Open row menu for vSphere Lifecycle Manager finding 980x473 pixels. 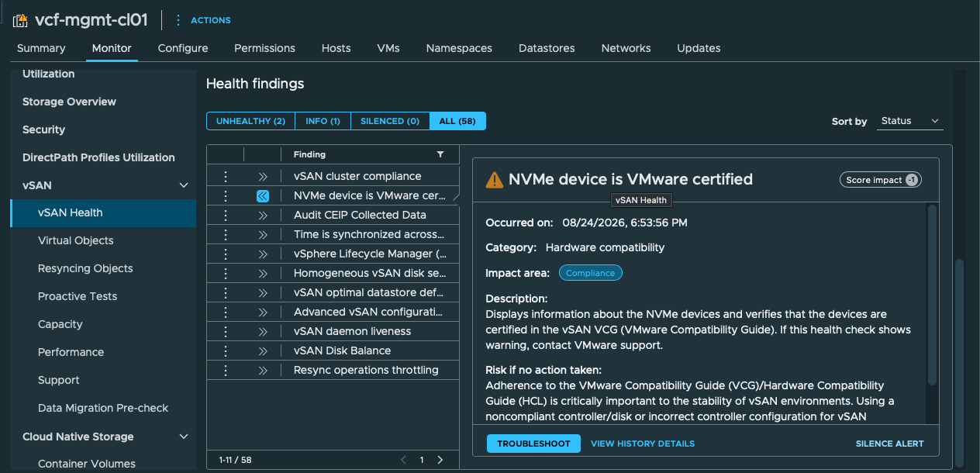pos(226,254)
